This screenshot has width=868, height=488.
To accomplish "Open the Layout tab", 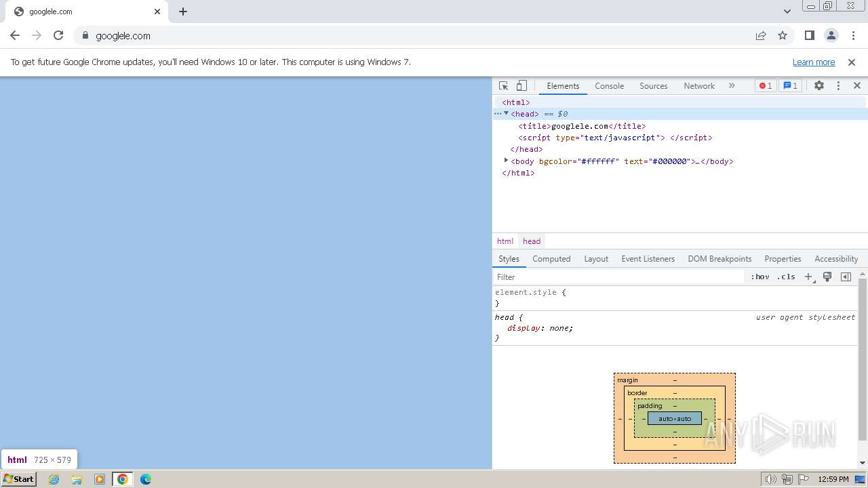I will coord(596,259).
